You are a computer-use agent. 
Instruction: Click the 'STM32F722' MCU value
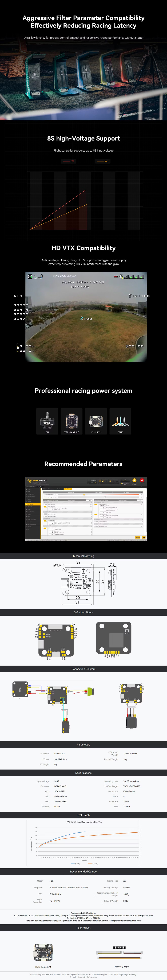(x=60, y=791)
